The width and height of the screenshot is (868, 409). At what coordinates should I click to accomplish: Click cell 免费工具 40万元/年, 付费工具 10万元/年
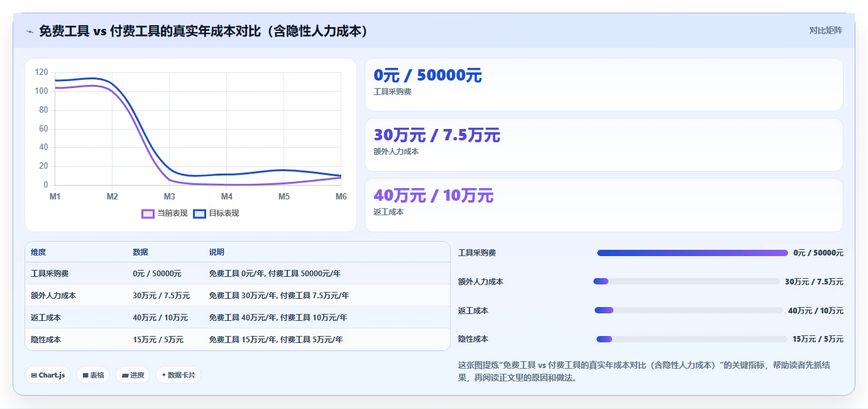click(x=278, y=318)
